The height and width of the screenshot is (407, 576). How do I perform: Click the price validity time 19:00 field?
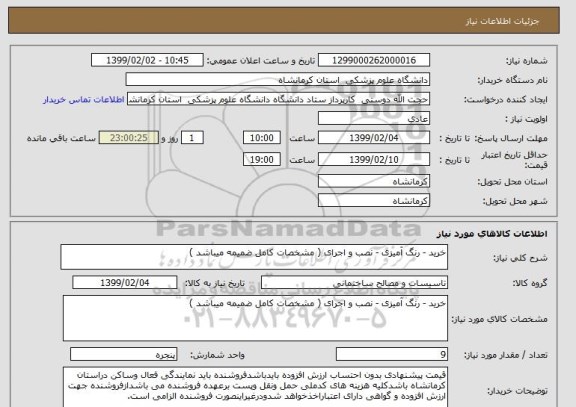coord(262,159)
